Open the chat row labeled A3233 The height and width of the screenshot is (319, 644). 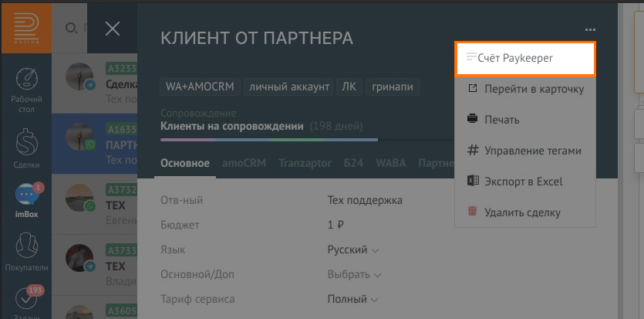pyautogui.click(x=94, y=83)
